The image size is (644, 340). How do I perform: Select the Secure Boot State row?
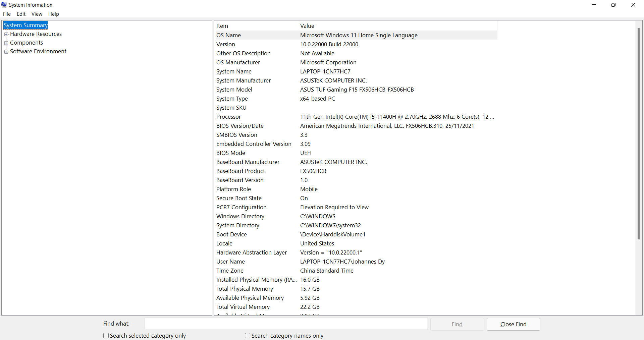356,198
